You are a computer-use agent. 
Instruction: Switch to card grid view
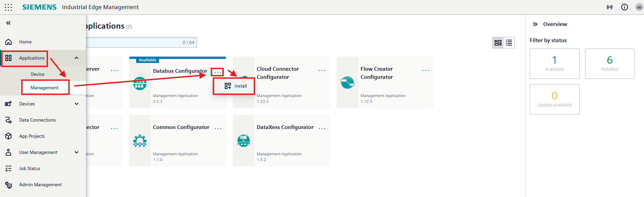click(498, 43)
